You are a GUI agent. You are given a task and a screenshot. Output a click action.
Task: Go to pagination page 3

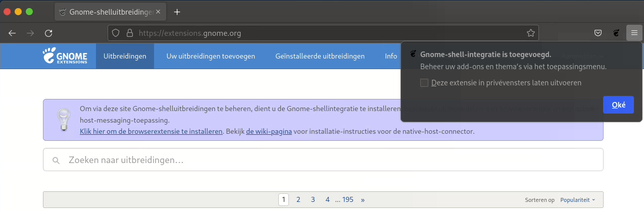tap(313, 199)
